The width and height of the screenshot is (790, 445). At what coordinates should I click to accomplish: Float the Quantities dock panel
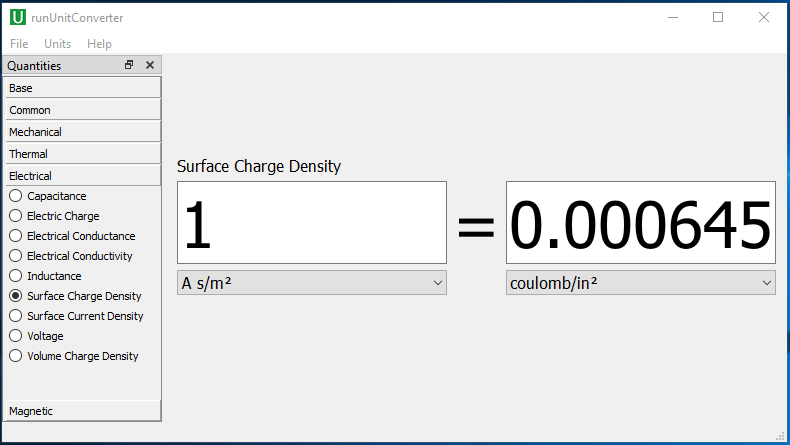coord(129,65)
